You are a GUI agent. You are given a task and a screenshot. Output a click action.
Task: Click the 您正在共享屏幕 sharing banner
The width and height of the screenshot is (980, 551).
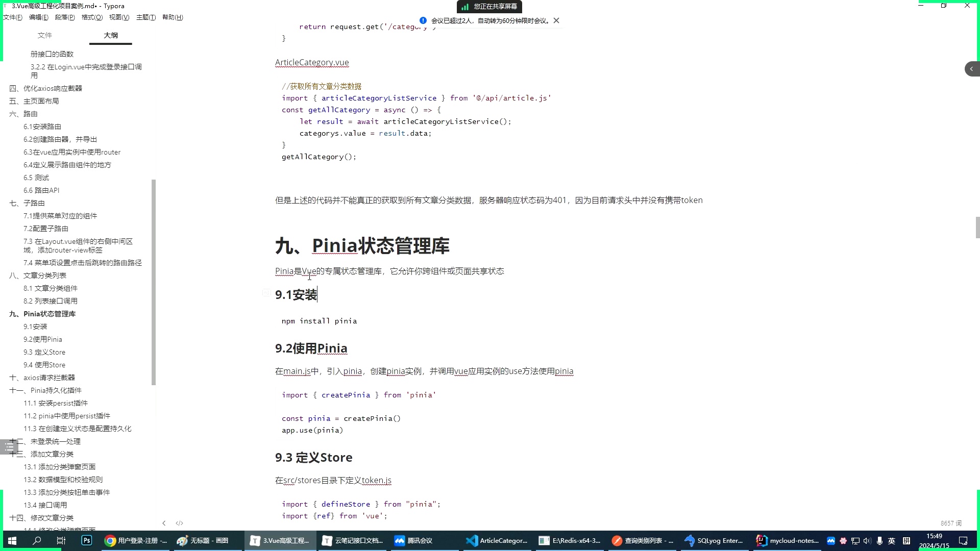[489, 7]
